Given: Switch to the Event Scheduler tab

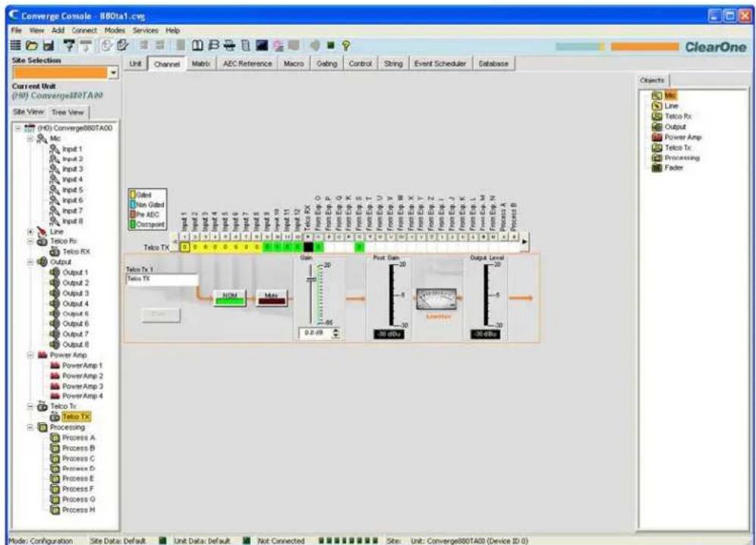Looking at the screenshot, I should pyautogui.click(x=440, y=64).
